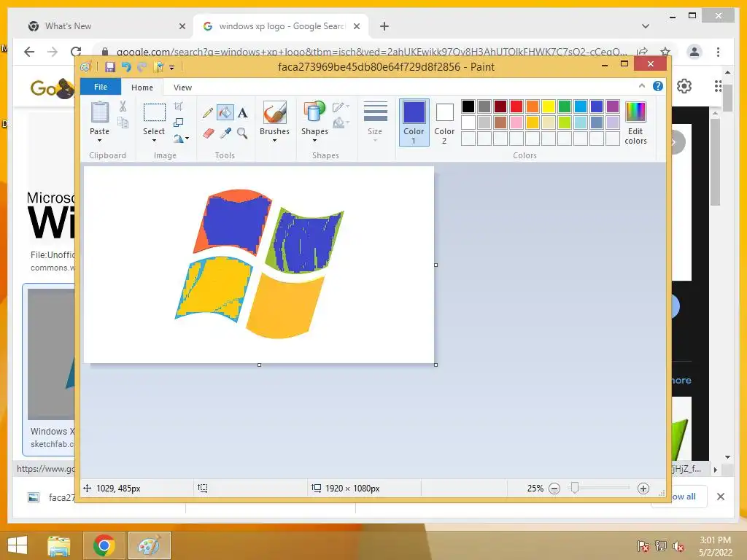This screenshot has height=560, width=747.
Task: Open File Explorer from the taskbar
Action: coord(58,545)
